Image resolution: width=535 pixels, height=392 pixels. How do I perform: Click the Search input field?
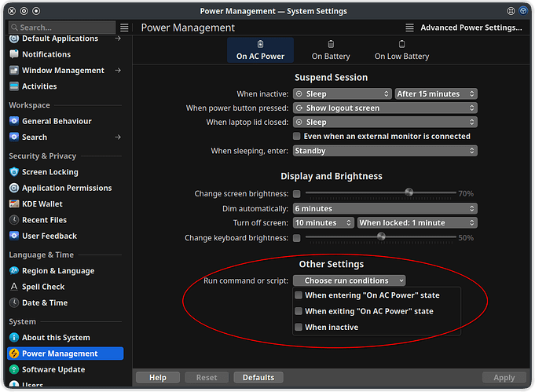pos(62,27)
